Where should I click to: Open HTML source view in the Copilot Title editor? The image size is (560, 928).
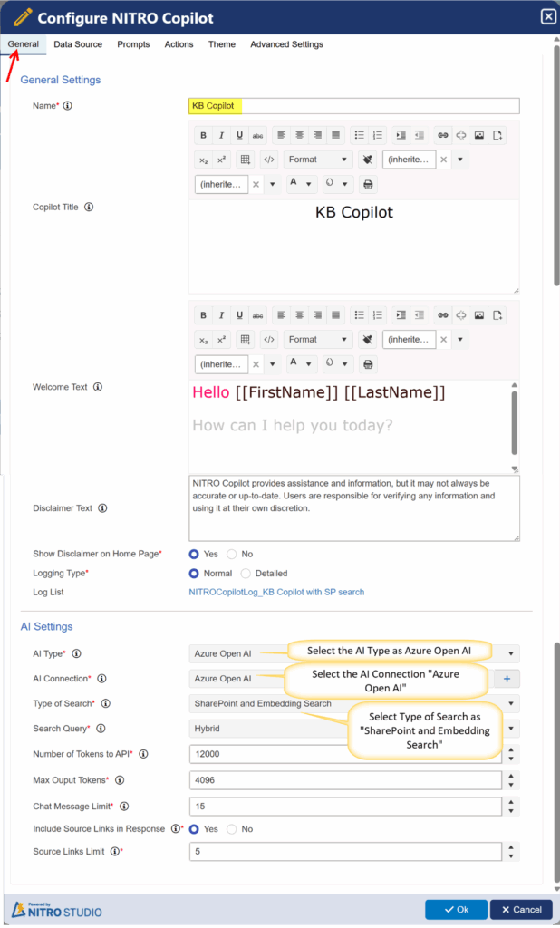click(x=269, y=159)
